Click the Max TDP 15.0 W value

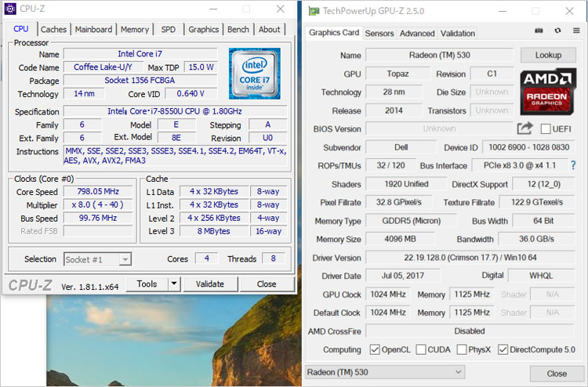(201, 67)
